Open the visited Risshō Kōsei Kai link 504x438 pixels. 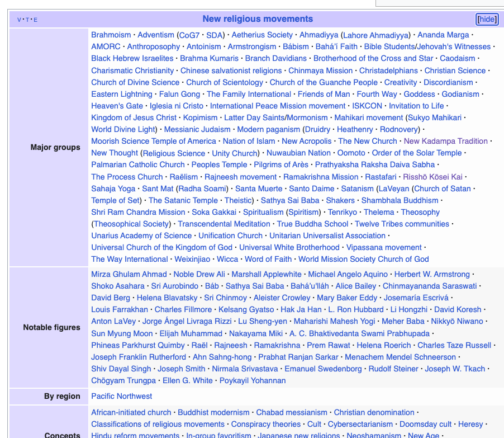432,177
